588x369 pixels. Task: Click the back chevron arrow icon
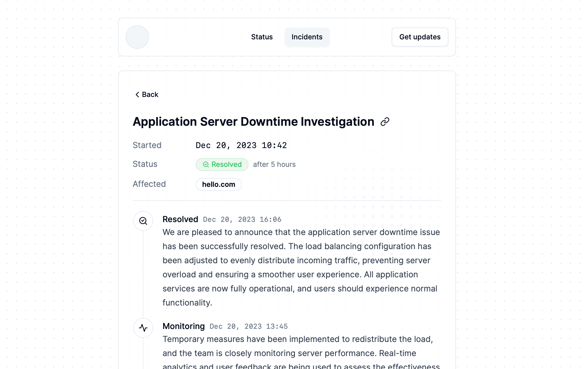(x=137, y=94)
